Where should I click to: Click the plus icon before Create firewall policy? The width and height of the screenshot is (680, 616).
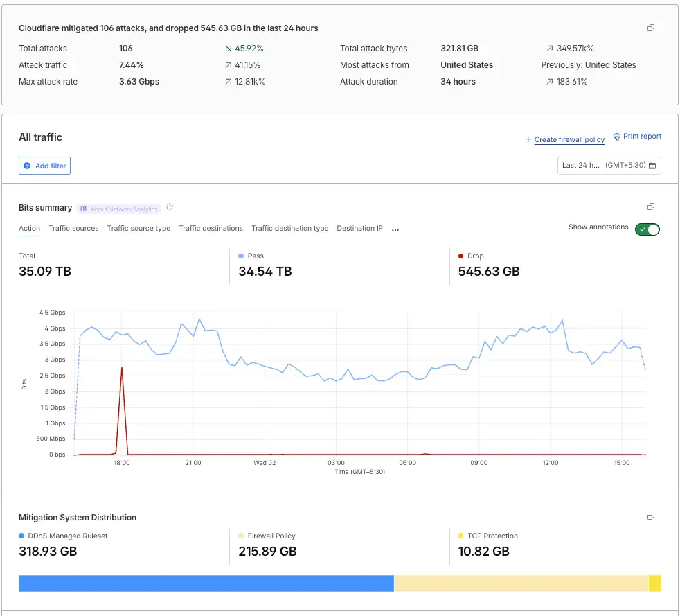[x=528, y=139]
